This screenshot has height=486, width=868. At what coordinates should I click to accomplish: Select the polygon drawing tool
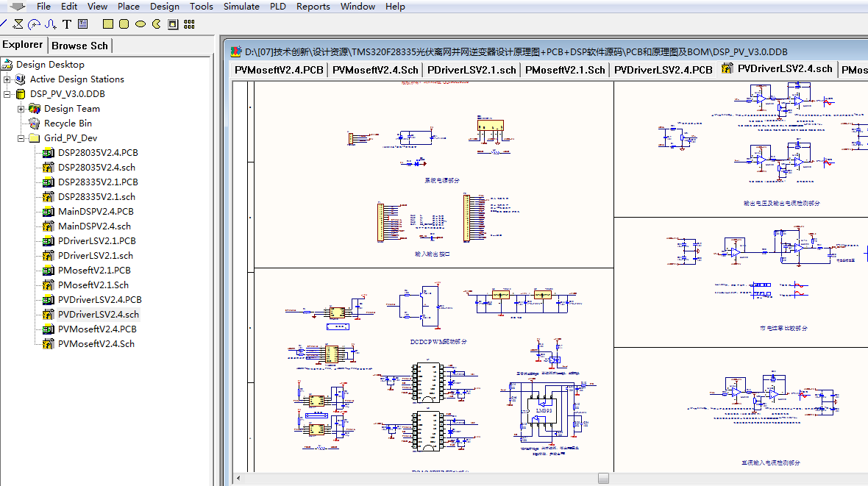[x=18, y=24]
